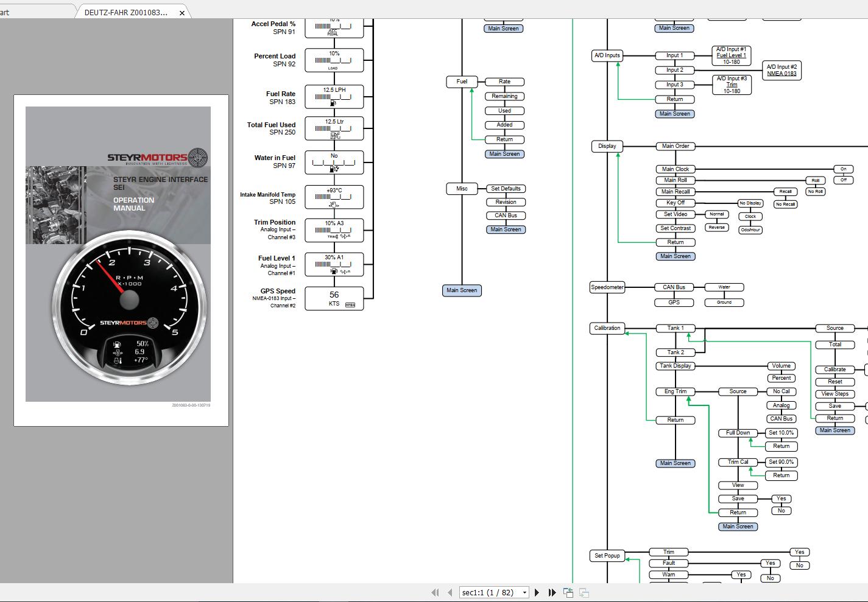Click the Calibration node in the diagram

[607, 328]
